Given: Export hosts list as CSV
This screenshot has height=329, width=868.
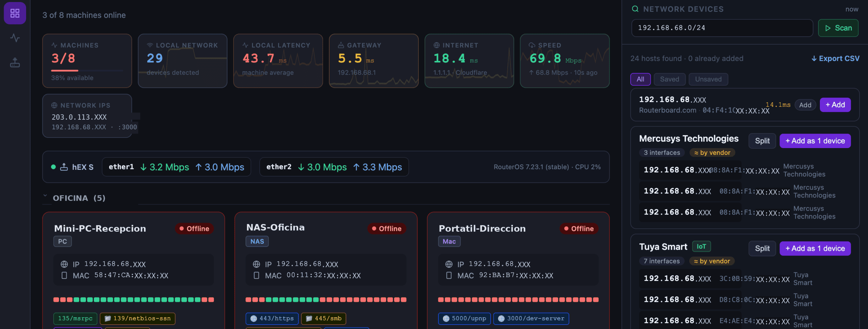Looking at the screenshot, I should [835, 59].
